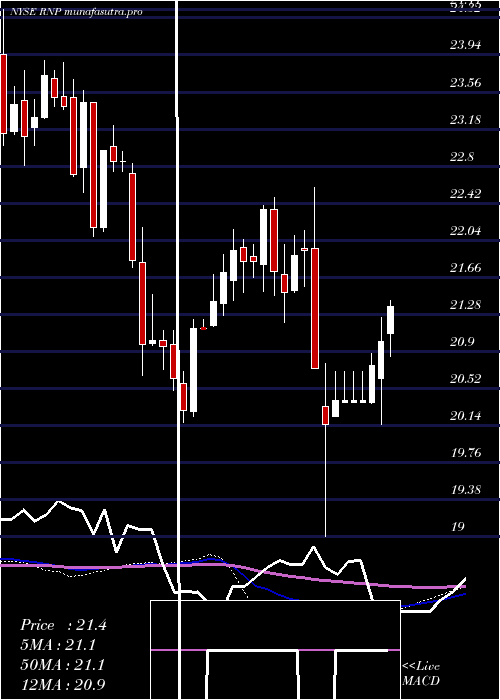The height and width of the screenshot is (700, 500).
Task: Click the 21.66 price axis label
Action: pyautogui.click(x=466, y=267)
